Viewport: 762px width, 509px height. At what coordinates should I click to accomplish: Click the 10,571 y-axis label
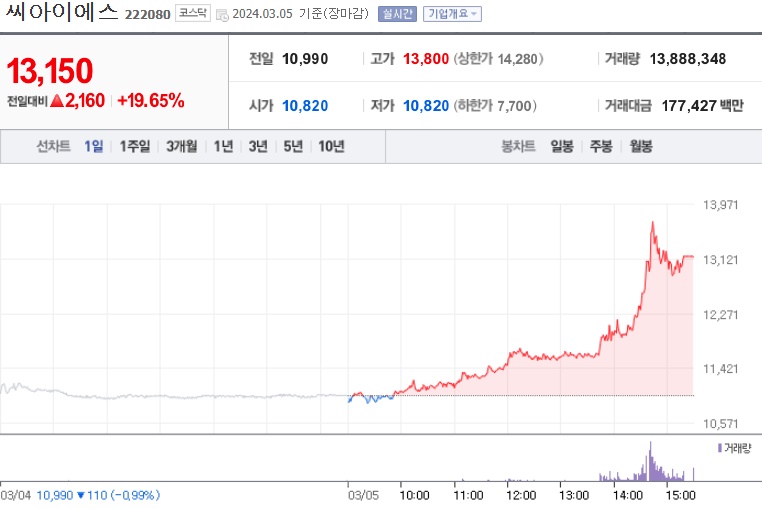point(721,424)
